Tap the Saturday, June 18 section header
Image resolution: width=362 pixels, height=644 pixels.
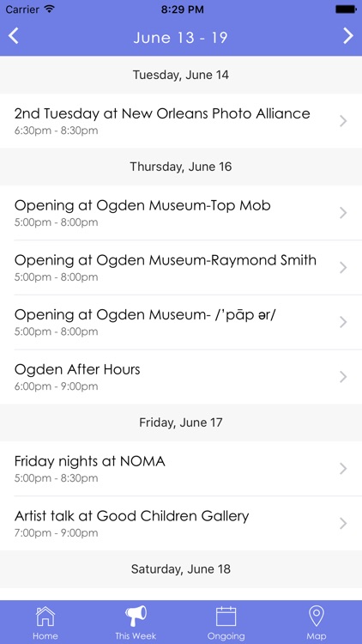coord(181,568)
